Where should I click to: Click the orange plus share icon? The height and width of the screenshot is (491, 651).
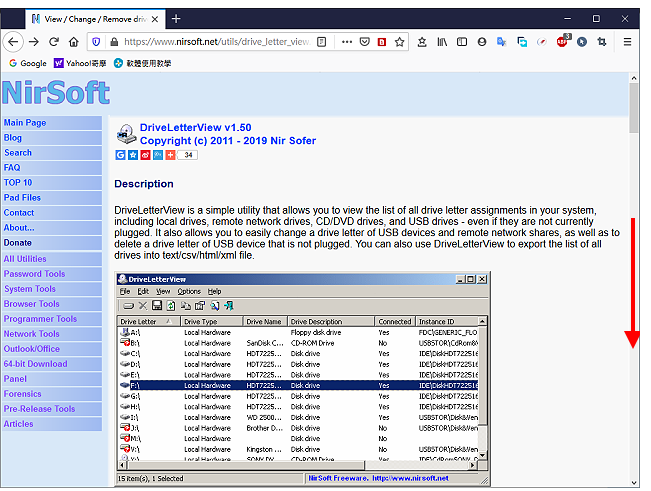click(170, 155)
